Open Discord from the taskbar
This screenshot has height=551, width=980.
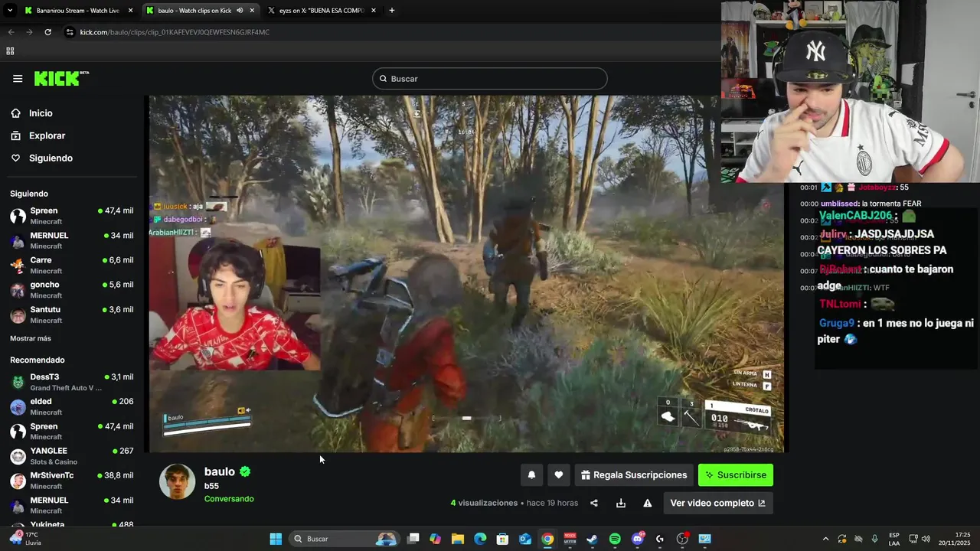(638, 539)
